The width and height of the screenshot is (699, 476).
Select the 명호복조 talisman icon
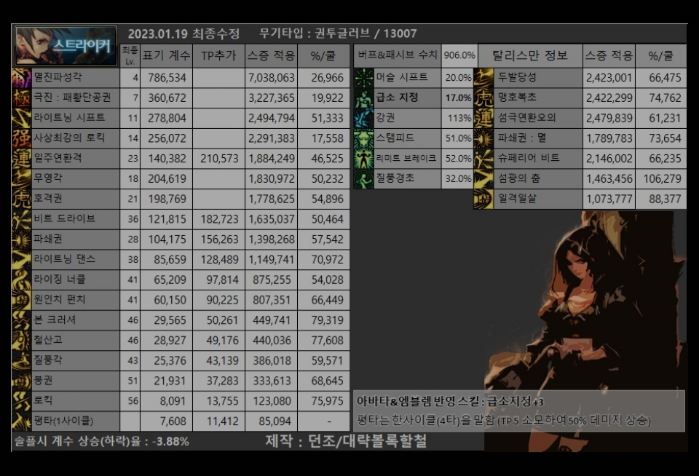(x=484, y=98)
